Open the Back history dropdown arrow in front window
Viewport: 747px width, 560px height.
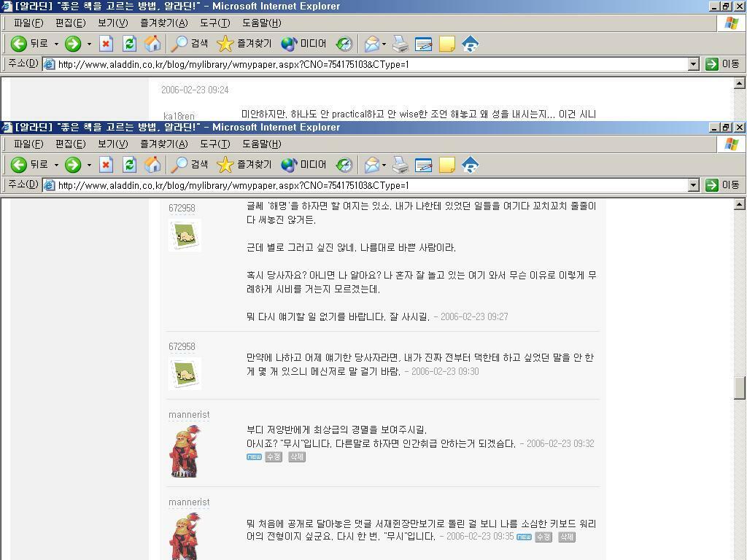(x=56, y=166)
